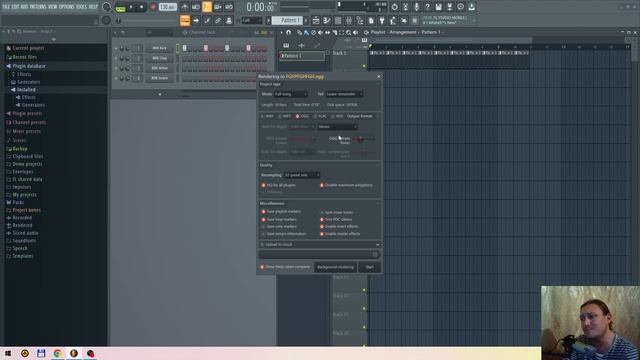Disable OGG output format
The image size is (640, 360).
point(302,116)
